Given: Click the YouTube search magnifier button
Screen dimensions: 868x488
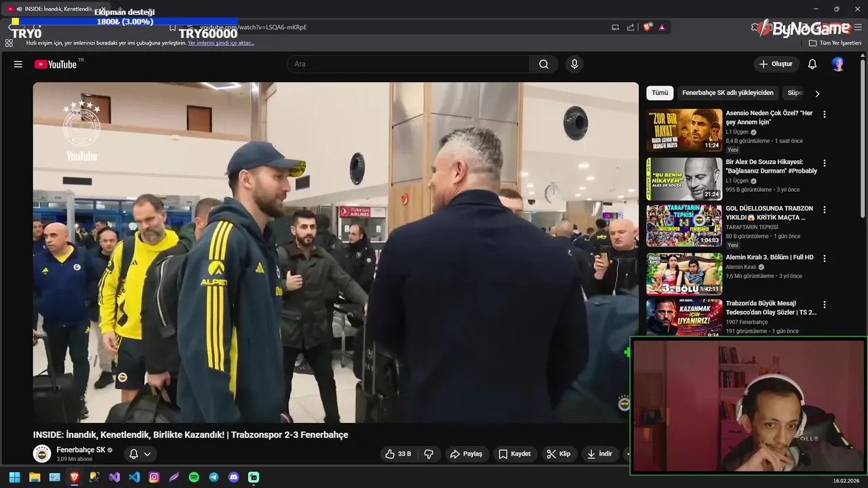Looking at the screenshot, I should point(544,64).
